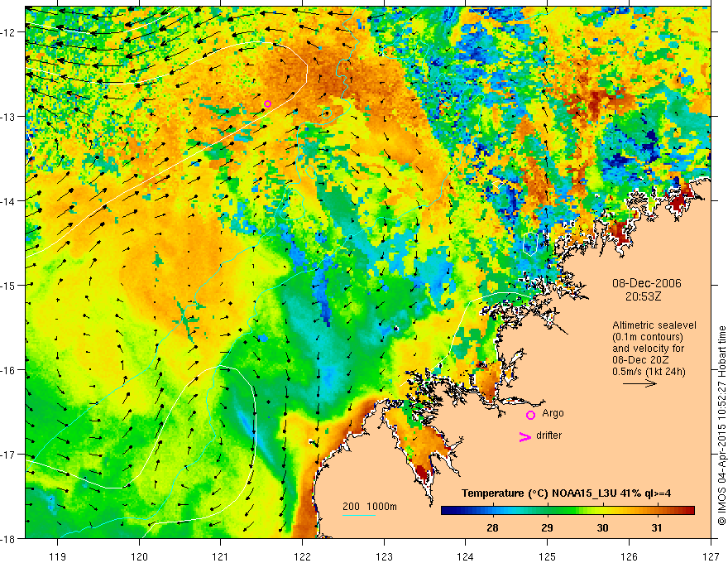
Task: Click the 'drifter' legend label
Action: [x=548, y=435]
